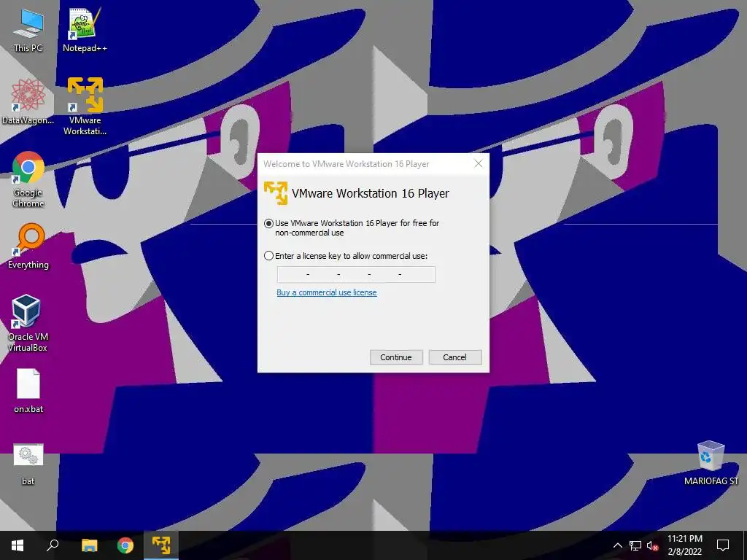Viewport: 747px width, 560px height.
Task: Open the Windows Start menu
Action: [18, 545]
